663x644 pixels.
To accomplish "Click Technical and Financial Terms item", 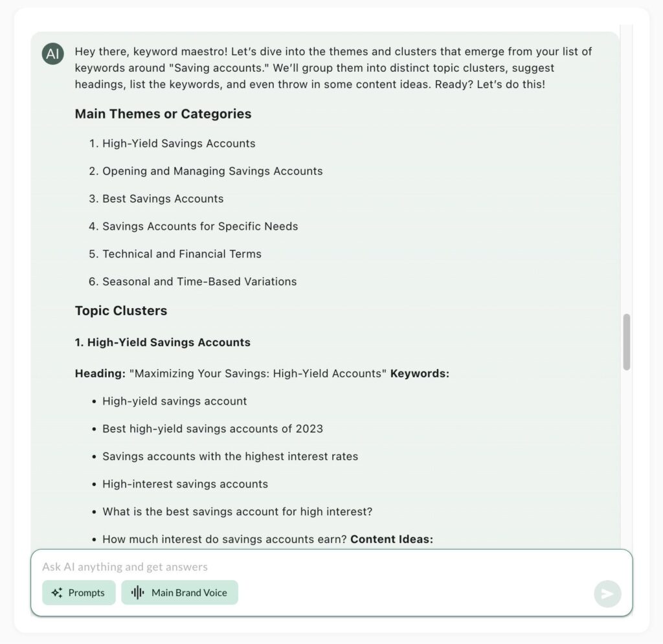I will point(182,254).
